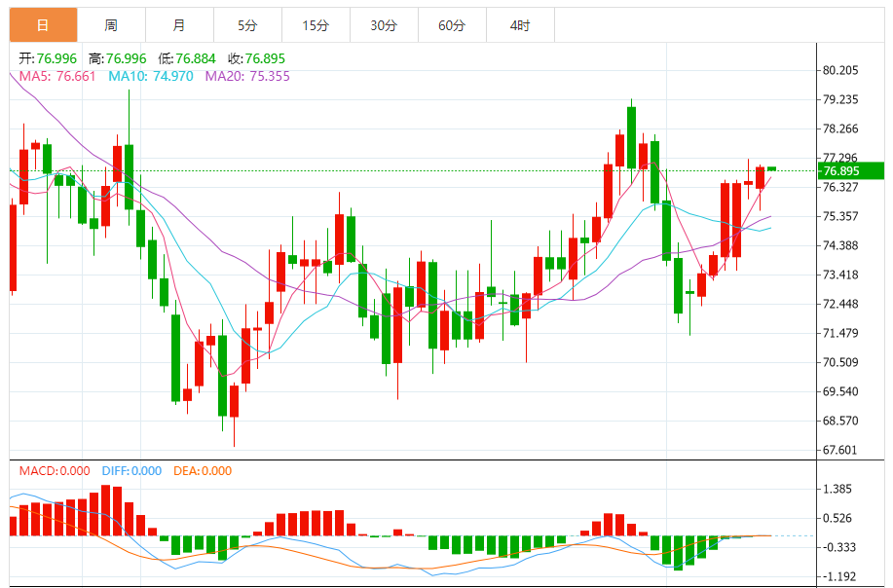Click the DIFF:0.000 label
The width and height of the screenshot is (893, 588).
(x=131, y=471)
